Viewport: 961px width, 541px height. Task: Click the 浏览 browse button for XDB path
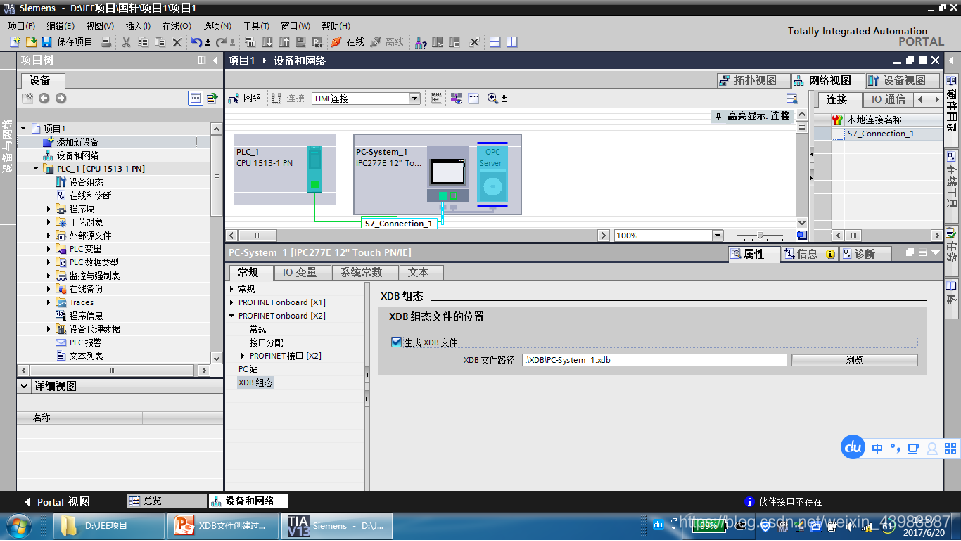854,360
